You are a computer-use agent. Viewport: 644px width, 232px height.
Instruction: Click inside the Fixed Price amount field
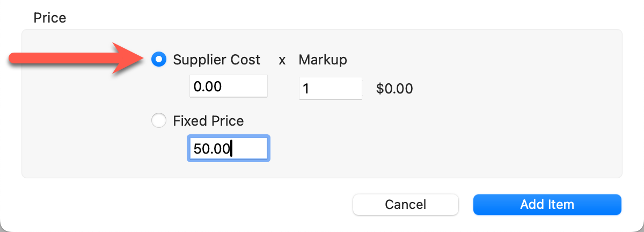(x=229, y=149)
